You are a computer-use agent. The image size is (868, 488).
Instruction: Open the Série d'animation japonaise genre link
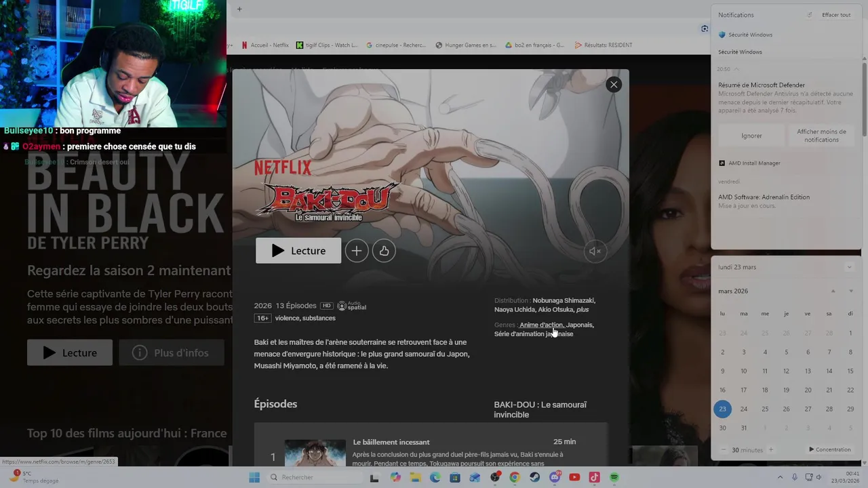(534, 333)
